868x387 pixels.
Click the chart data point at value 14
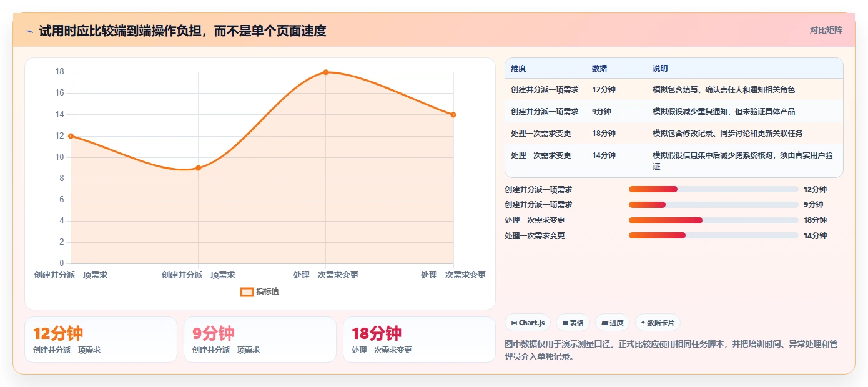click(x=453, y=115)
